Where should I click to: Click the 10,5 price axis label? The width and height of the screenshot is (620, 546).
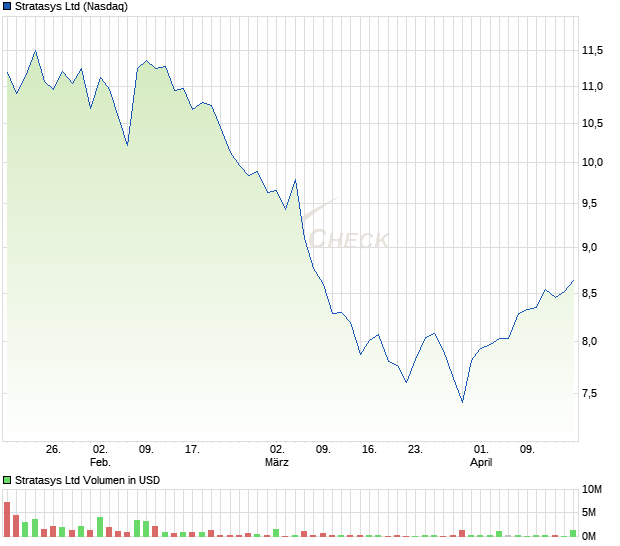592,123
